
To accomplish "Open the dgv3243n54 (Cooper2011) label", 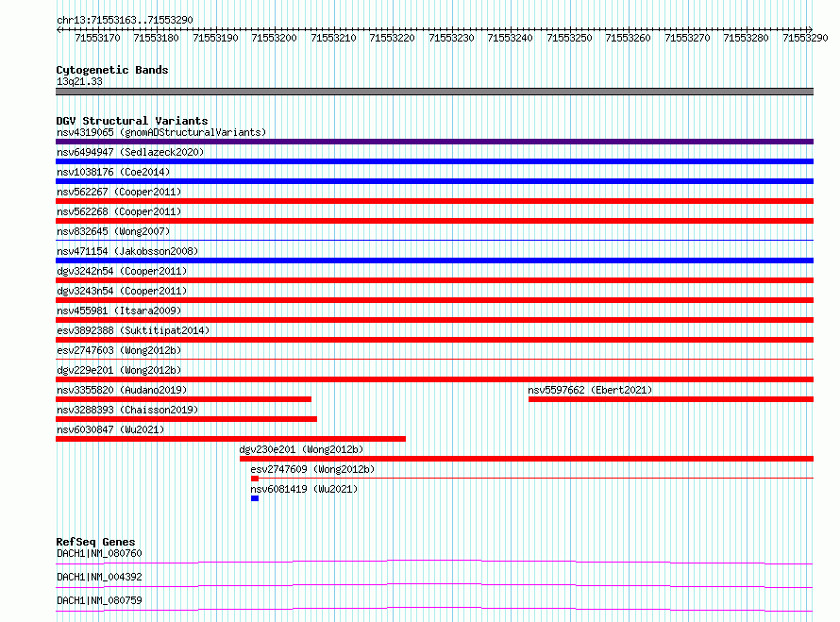I will (122, 291).
